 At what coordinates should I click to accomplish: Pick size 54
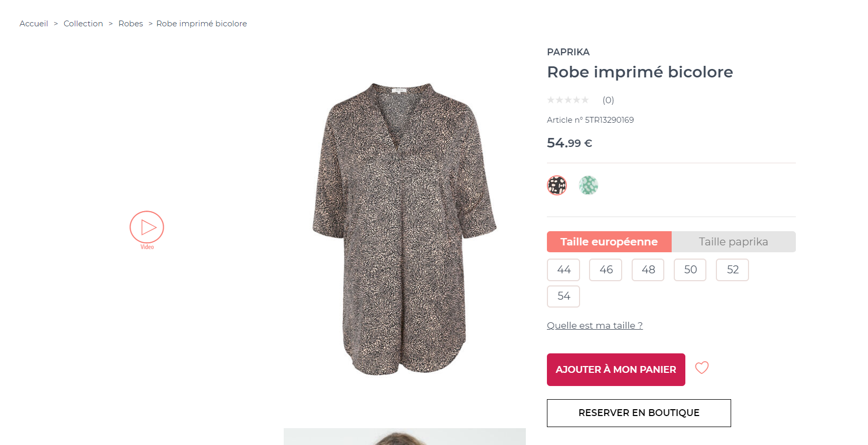tap(563, 296)
